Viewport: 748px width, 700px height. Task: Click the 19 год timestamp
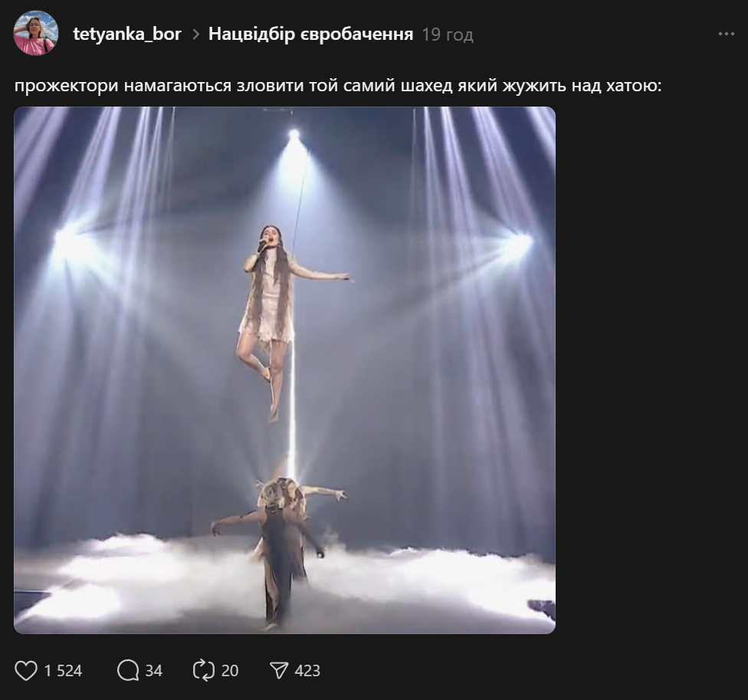448,35
